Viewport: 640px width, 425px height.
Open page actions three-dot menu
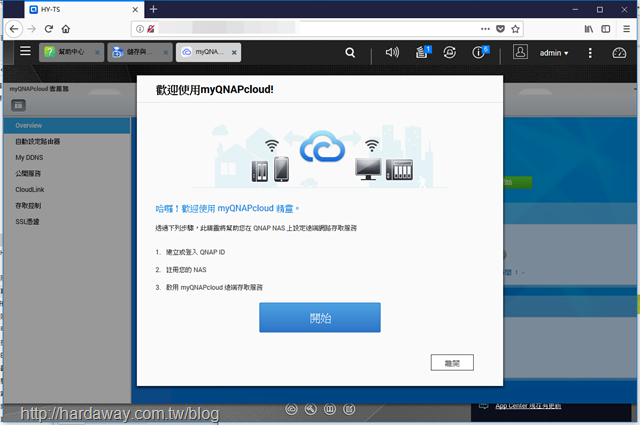tap(485, 29)
